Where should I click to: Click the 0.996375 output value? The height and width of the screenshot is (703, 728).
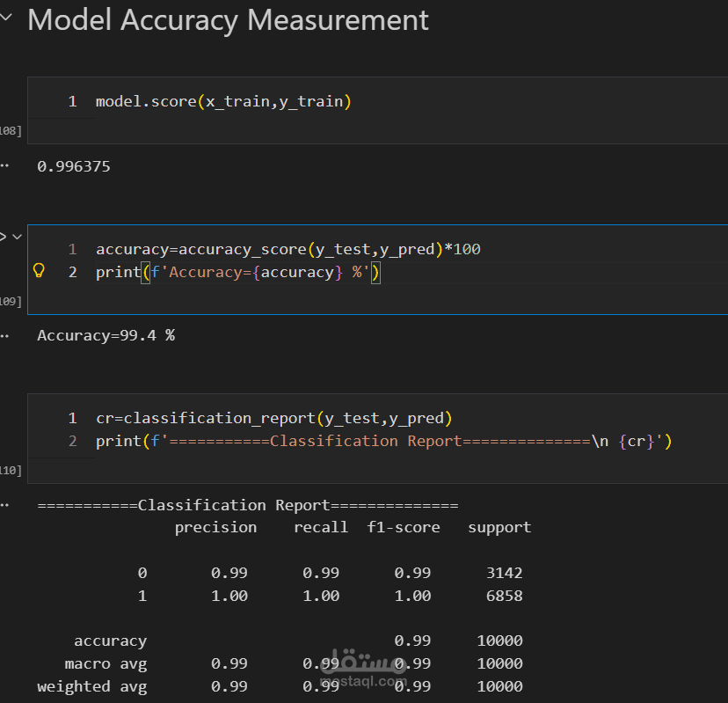(x=74, y=165)
